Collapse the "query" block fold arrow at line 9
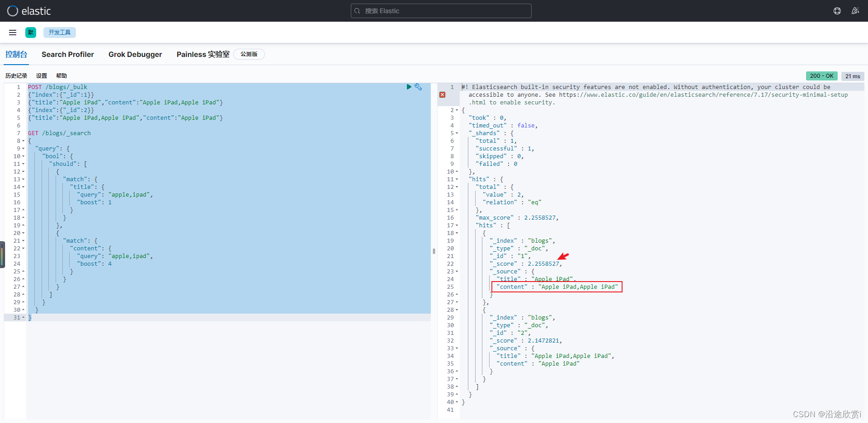Viewport: 868px width, 423px height. pyautogui.click(x=24, y=149)
